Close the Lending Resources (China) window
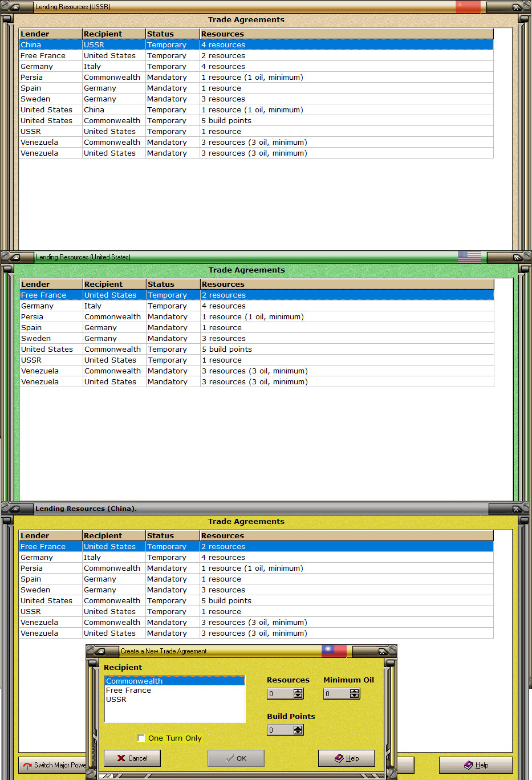The height and width of the screenshot is (780, 532). pos(518,509)
